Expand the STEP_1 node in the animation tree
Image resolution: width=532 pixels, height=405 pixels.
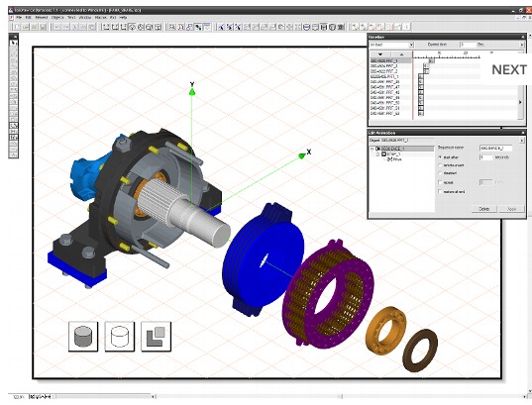pos(378,154)
